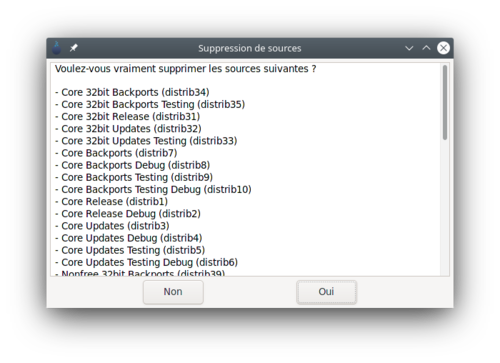Click the Voulez-vous vraiment supprimer question text
This screenshot has width=500, height=363.
(x=186, y=69)
